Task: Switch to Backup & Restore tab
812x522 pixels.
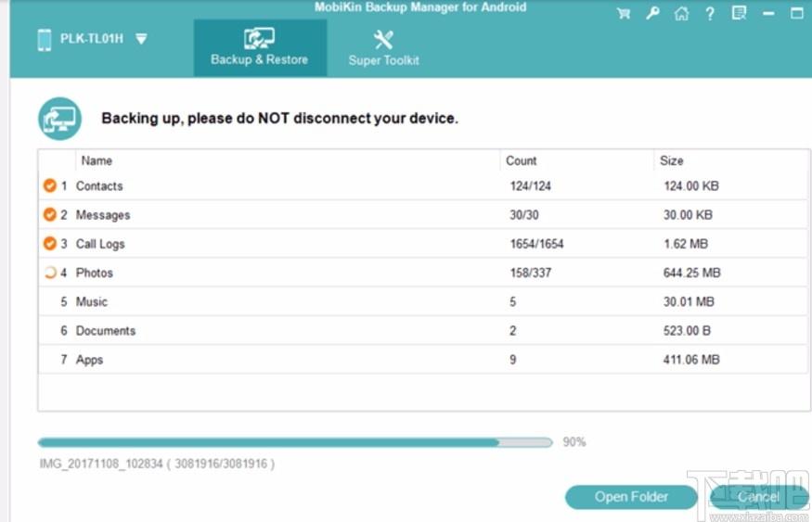Action: click(260, 48)
